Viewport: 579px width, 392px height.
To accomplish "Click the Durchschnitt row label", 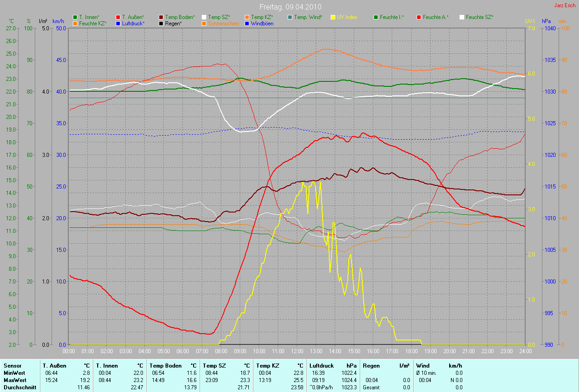I will [19, 387].
